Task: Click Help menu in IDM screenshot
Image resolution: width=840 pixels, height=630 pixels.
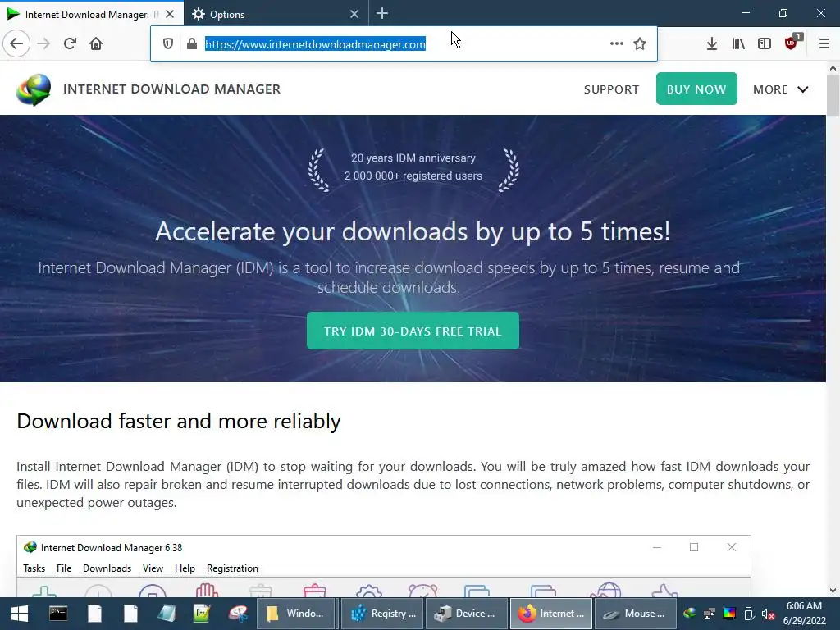Action: coord(185,568)
